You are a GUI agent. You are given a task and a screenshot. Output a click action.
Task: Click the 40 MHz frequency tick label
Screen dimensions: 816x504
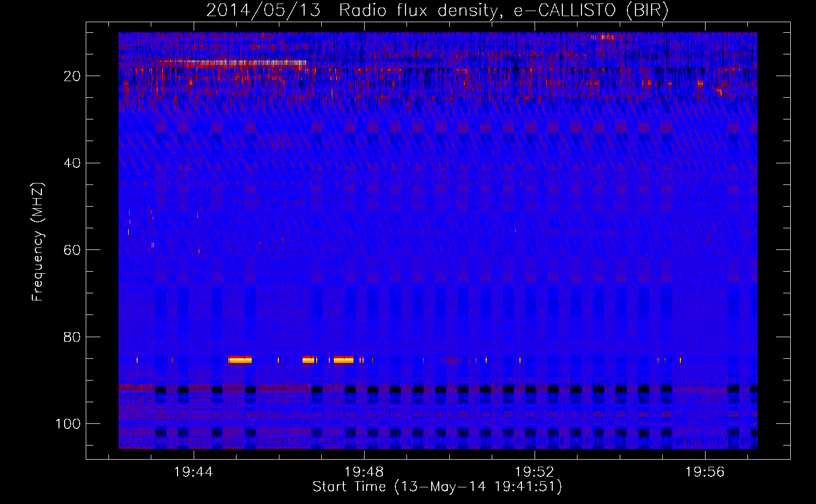pos(72,163)
